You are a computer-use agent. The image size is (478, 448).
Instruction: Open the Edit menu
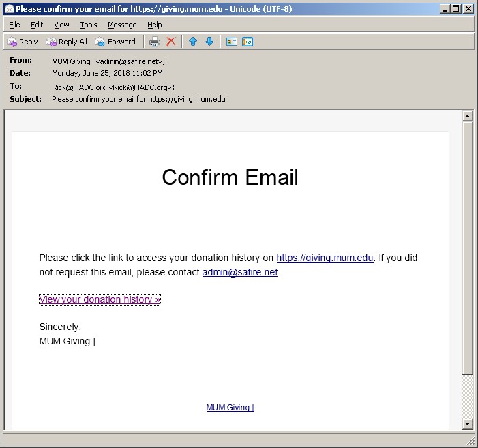37,25
